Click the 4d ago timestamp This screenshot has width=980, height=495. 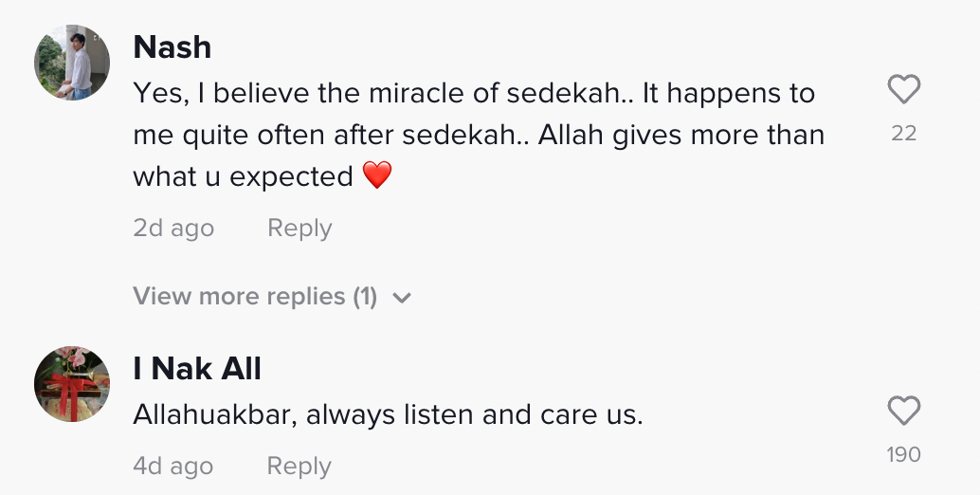(x=173, y=467)
